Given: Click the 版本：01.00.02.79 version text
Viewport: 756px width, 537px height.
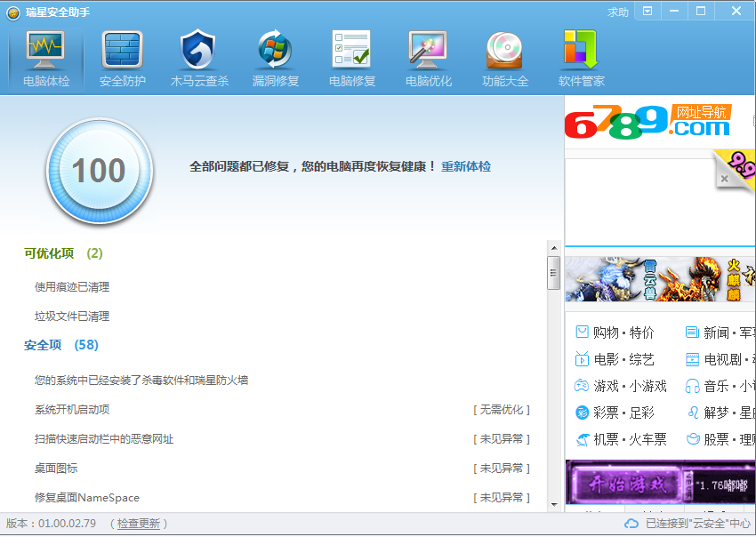Looking at the screenshot, I should coord(51,524).
